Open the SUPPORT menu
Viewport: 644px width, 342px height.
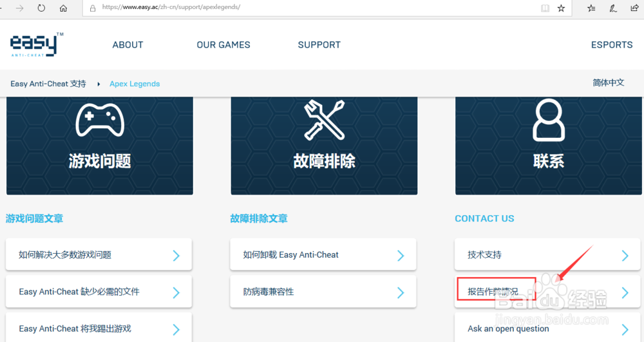click(319, 44)
